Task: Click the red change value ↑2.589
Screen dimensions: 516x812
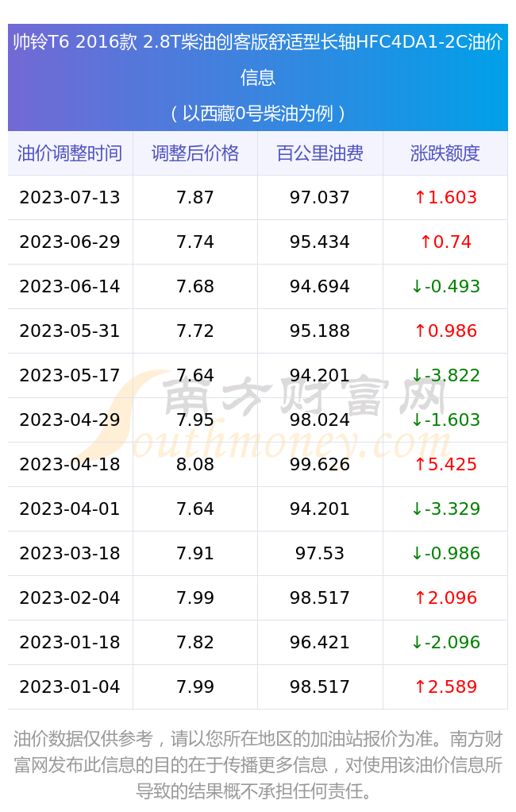Action: [x=445, y=687]
